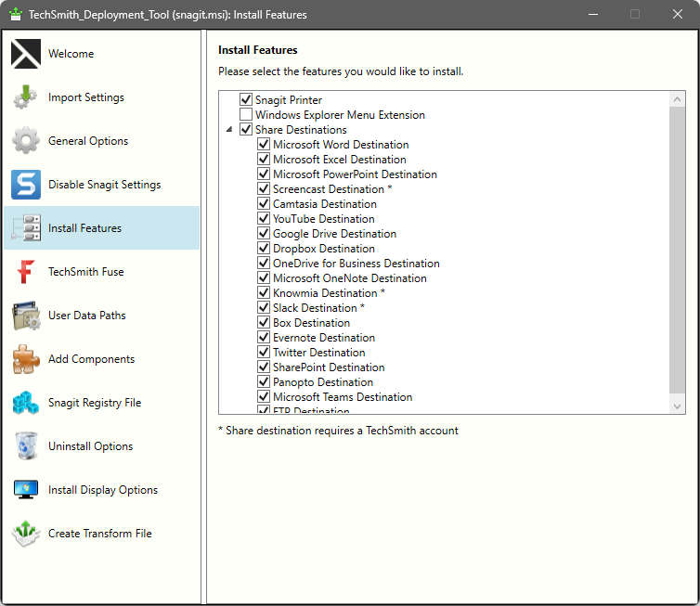Image resolution: width=700 pixels, height=606 pixels.
Task: Click the Snagit Registry File cubes icon
Action: click(x=26, y=403)
